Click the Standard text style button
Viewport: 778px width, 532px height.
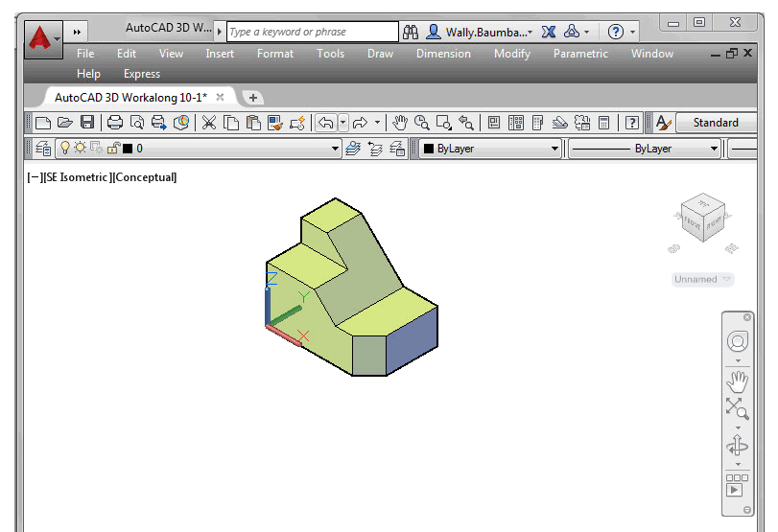716,123
